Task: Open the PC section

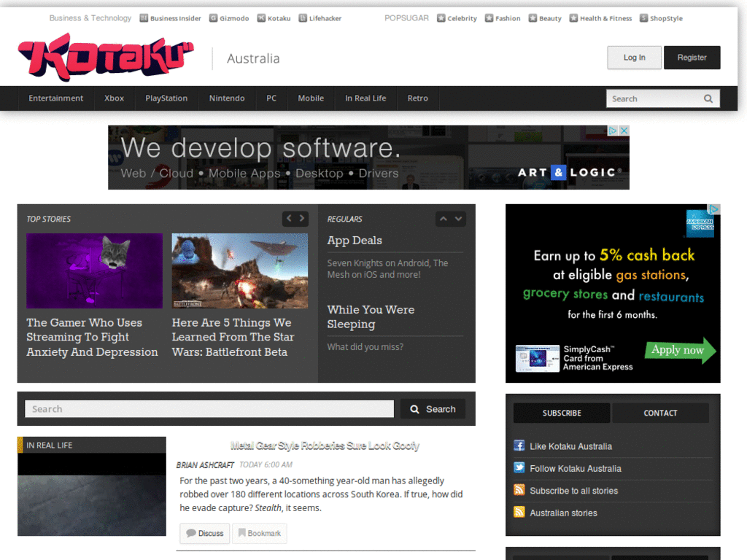Action: point(271,98)
